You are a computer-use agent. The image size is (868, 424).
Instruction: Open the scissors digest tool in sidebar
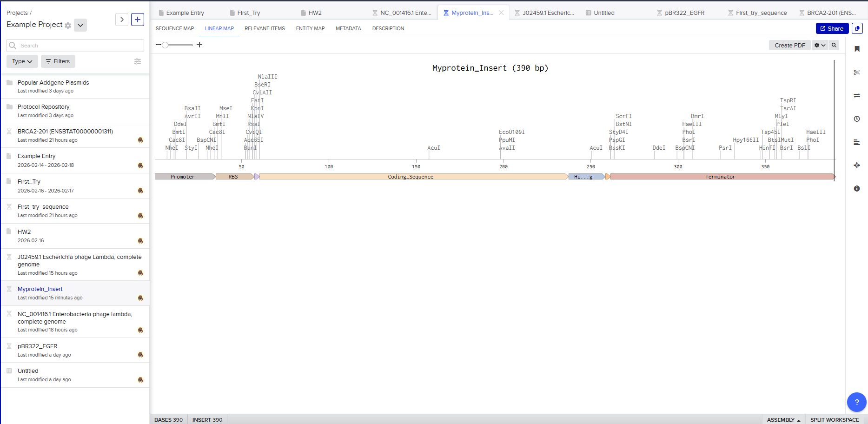856,73
